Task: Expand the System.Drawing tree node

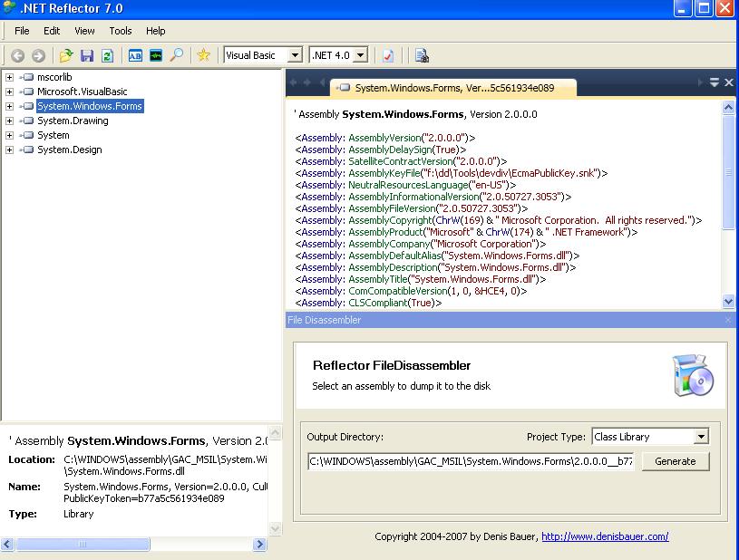Action: tap(9, 121)
